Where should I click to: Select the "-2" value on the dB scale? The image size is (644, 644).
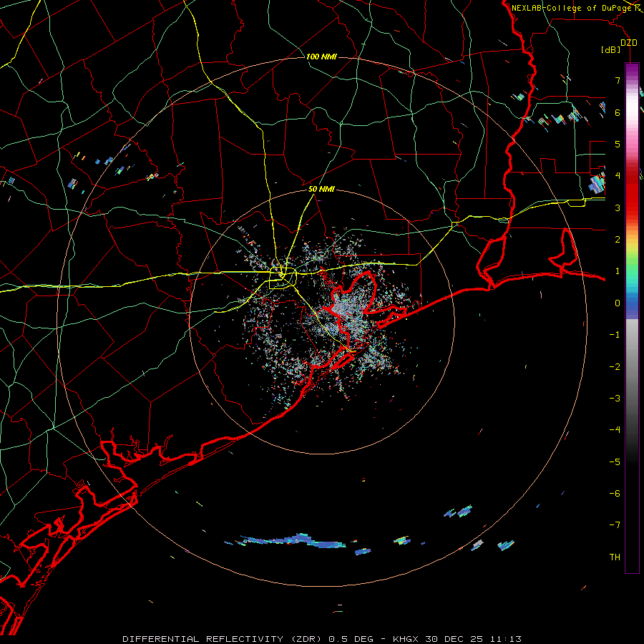(615, 367)
